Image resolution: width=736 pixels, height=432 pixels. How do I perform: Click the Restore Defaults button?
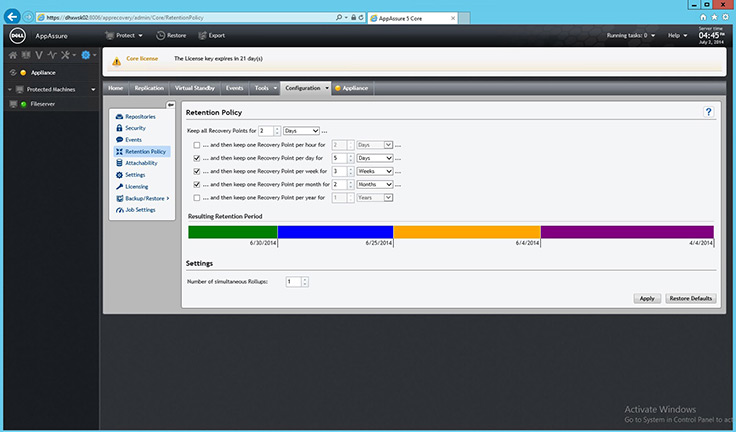[690, 299]
